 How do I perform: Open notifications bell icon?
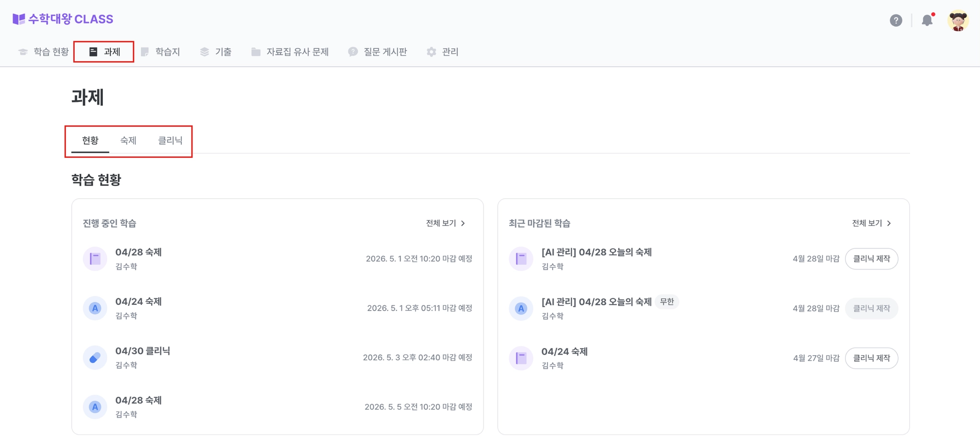pyautogui.click(x=927, y=20)
